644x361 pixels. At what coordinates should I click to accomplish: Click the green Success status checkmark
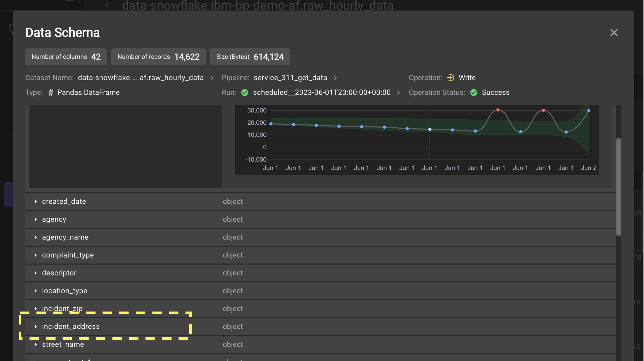click(474, 93)
